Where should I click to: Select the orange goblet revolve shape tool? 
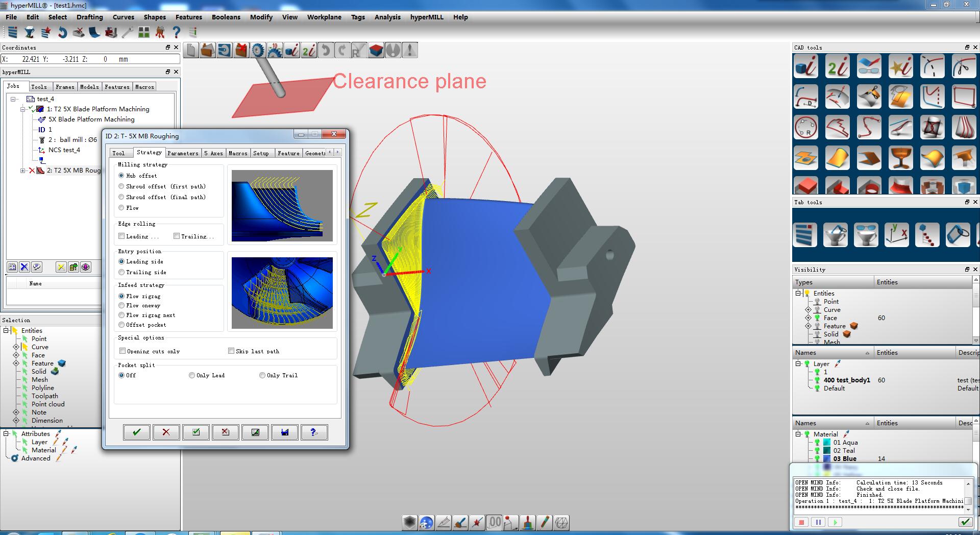(x=901, y=158)
